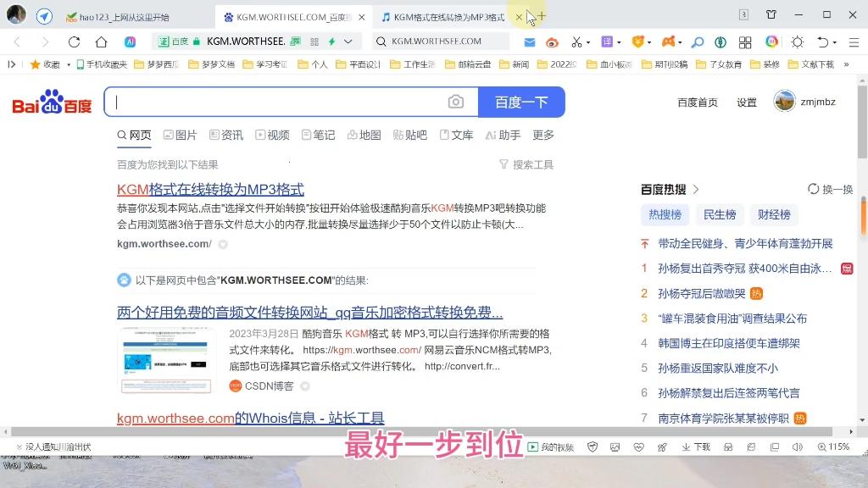Select the 图片 search category
Screen dimensions: 868x488
[181, 135]
